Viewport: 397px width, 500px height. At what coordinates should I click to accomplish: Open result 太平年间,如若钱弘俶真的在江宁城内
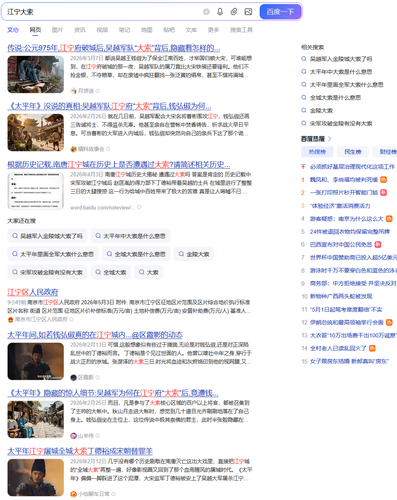pyautogui.click(x=95, y=335)
